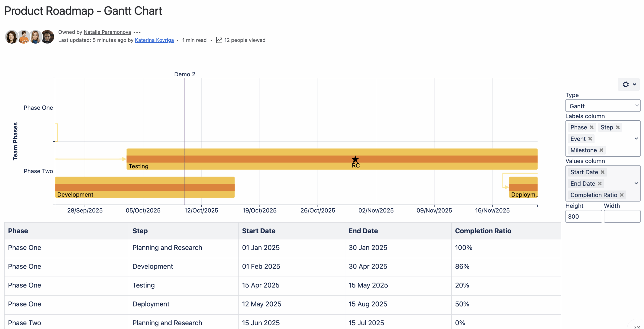
Task: Expand the Values column dropdown chevron
Action: (636, 183)
